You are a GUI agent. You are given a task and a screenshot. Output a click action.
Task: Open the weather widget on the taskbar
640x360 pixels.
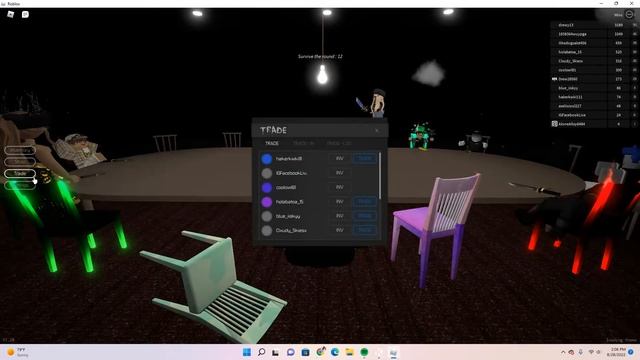coord(18,352)
